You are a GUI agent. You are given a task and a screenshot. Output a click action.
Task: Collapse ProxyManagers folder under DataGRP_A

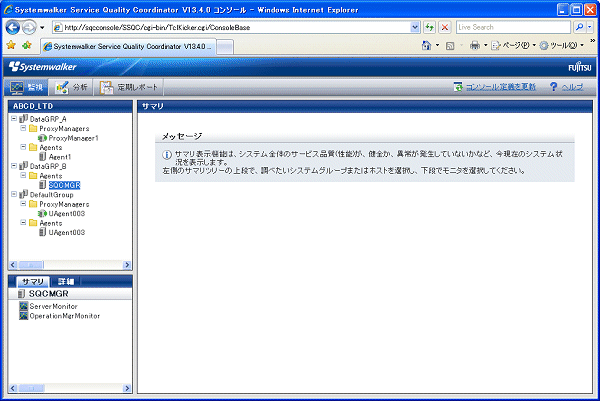pyautogui.click(x=23, y=128)
